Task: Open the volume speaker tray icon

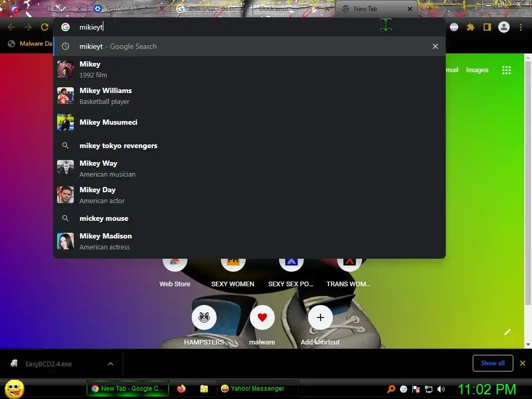Action: pyautogui.click(x=441, y=389)
